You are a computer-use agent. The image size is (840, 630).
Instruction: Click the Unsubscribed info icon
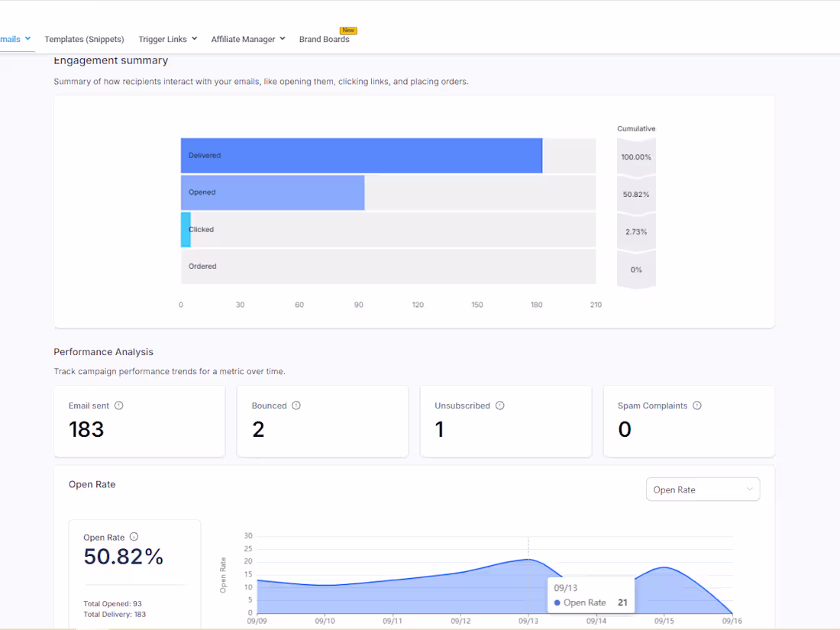[499, 405]
